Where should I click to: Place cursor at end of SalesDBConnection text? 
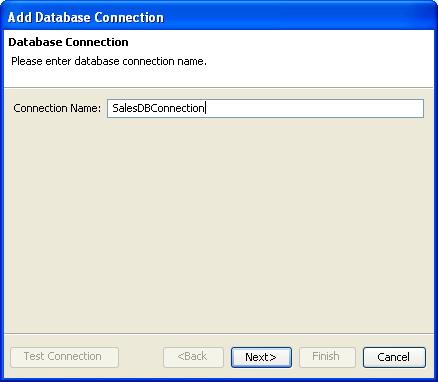pos(205,108)
